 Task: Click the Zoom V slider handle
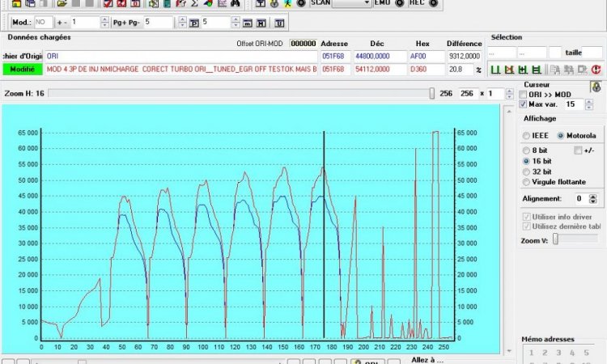(555, 239)
